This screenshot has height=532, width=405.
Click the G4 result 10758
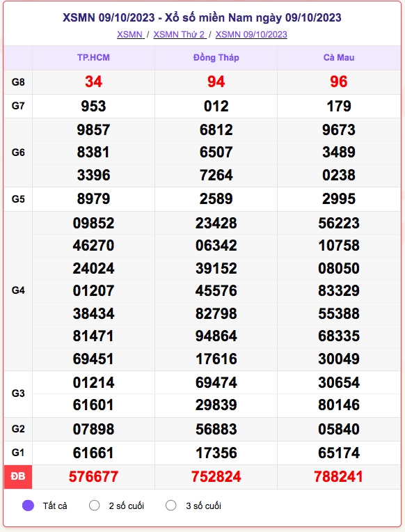[x=339, y=246]
